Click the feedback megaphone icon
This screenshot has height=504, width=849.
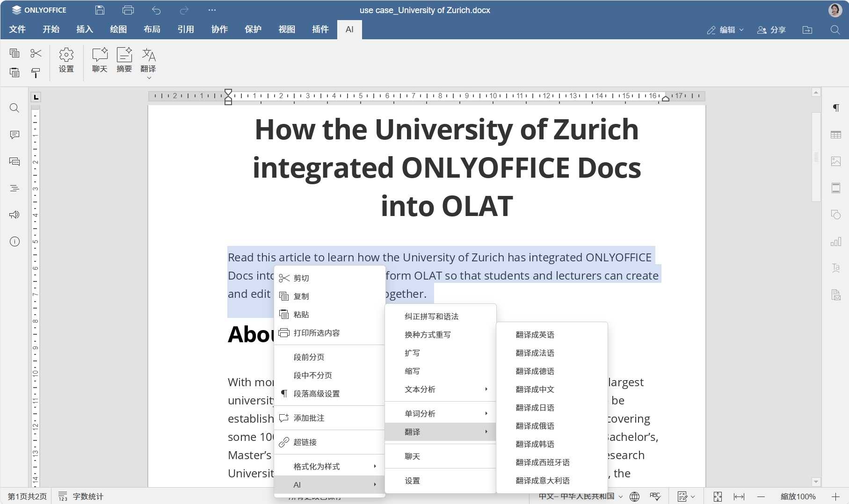tap(15, 215)
